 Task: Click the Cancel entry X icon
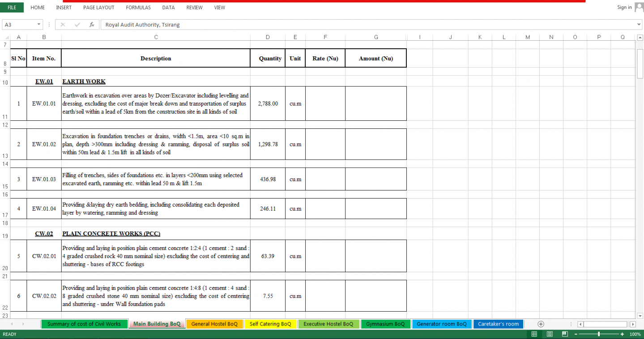click(63, 25)
